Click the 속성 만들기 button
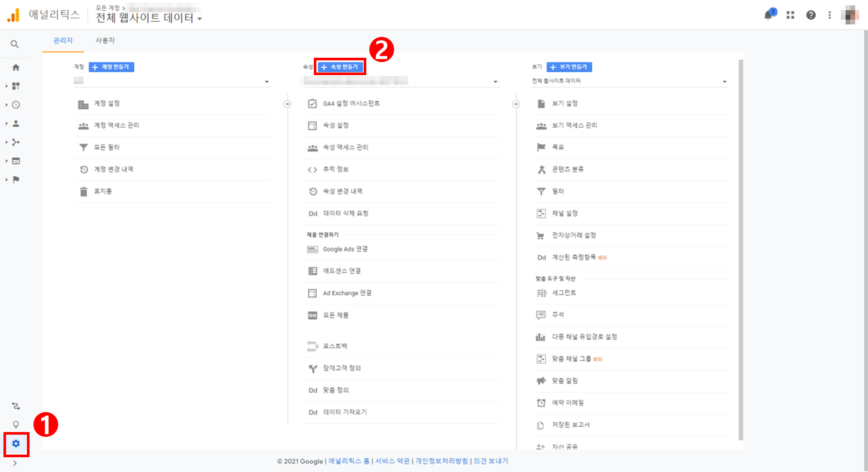The height and width of the screenshot is (472, 868). (340, 67)
